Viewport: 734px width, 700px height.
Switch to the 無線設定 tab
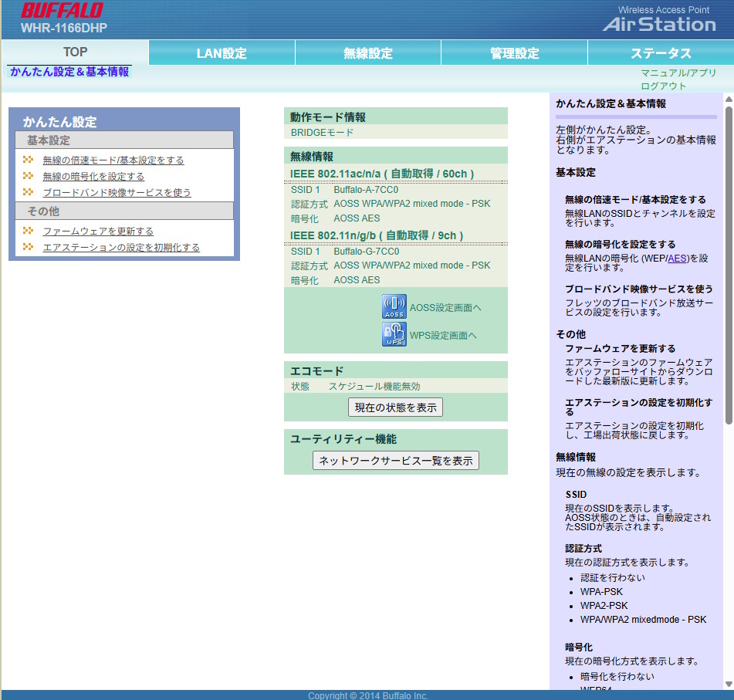coord(368,53)
